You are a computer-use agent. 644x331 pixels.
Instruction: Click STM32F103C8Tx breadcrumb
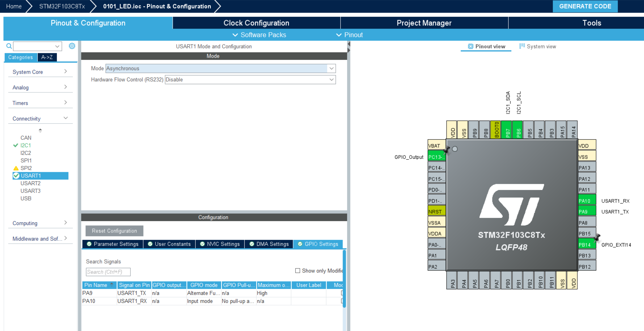[x=62, y=6]
